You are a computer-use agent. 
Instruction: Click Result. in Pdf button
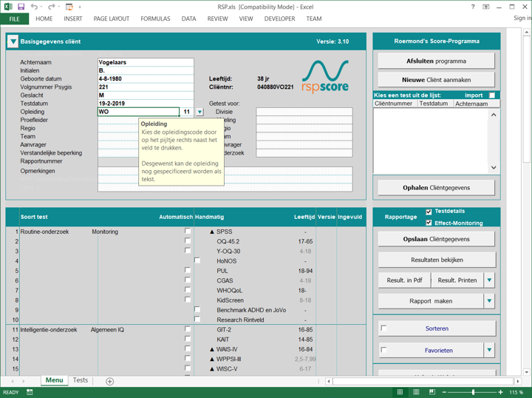point(404,280)
